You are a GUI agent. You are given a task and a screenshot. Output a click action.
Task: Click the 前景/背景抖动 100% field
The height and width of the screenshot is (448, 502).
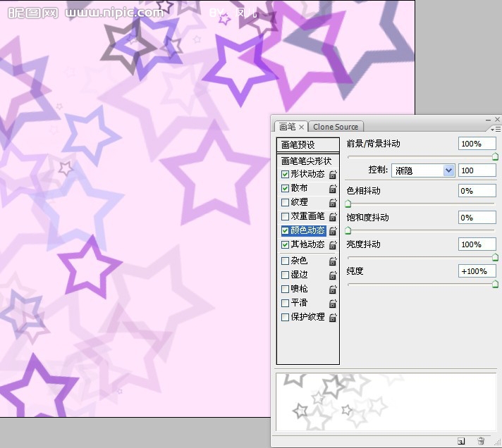coord(477,144)
